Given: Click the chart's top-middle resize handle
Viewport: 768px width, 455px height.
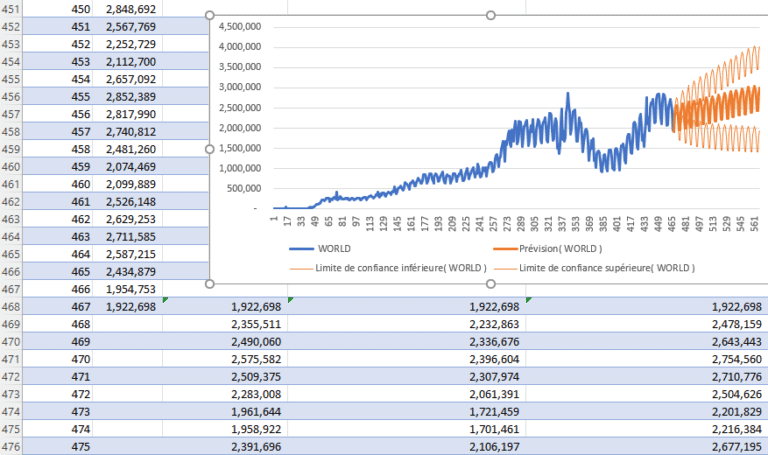Looking at the screenshot, I should click(x=490, y=15).
